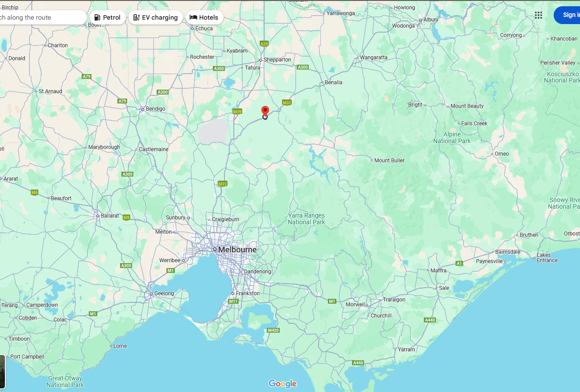
Task: Click the Morwell town label
Action: [355, 305]
